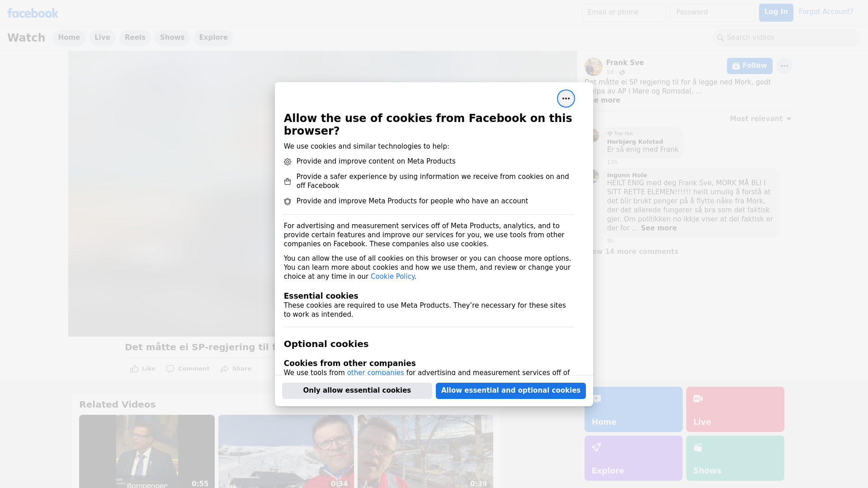
Task: Click Frank Sve name link
Action: pyautogui.click(x=625, y=63)
